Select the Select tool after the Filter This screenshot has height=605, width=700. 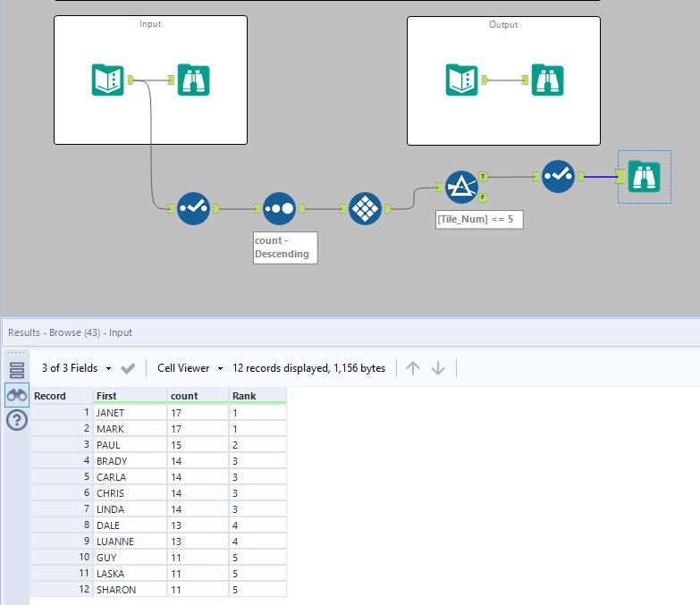[x=558, y=176]
